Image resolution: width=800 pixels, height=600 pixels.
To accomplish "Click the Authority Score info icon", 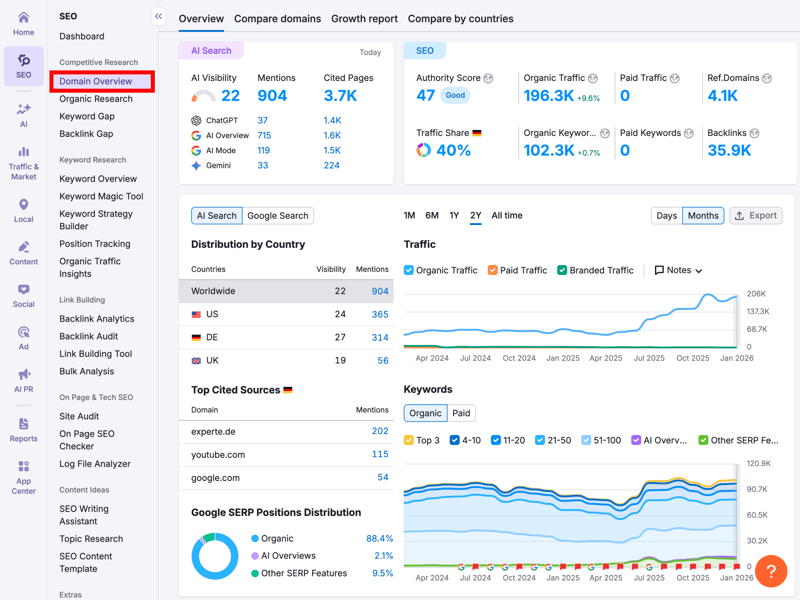I will coord(489,78).
